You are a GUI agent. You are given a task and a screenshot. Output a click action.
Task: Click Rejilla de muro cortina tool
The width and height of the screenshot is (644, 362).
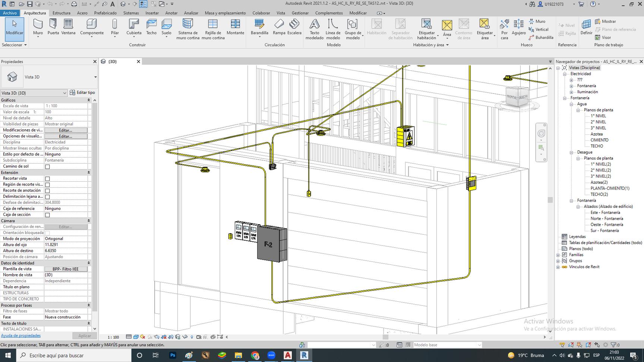click(213, 29)
